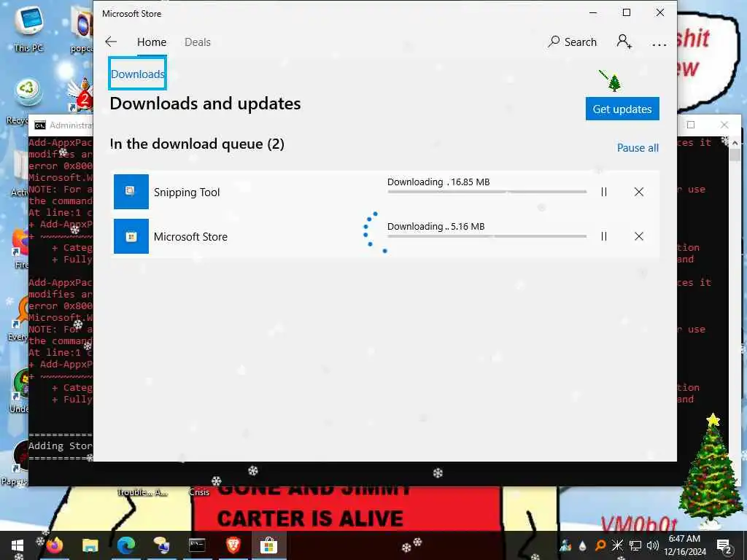Cancel the Snipping Tool download
This screenshot has width=747, height=560.
(639, 192)
